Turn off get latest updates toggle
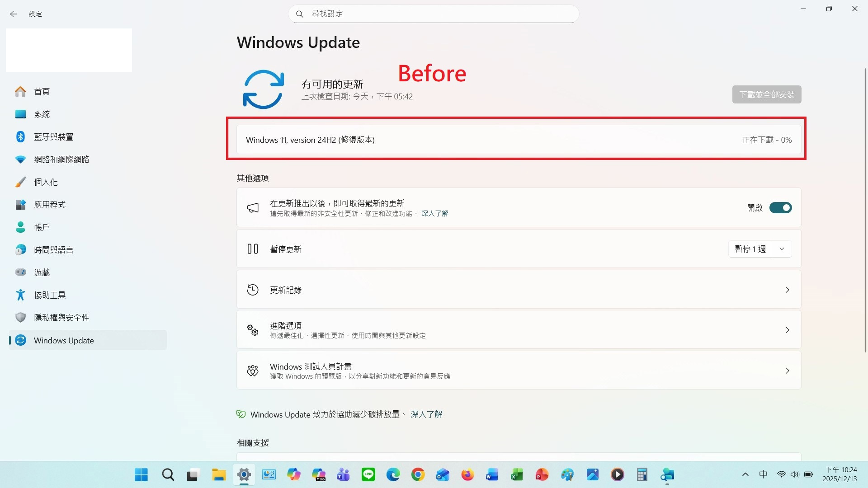 (781, 208)
